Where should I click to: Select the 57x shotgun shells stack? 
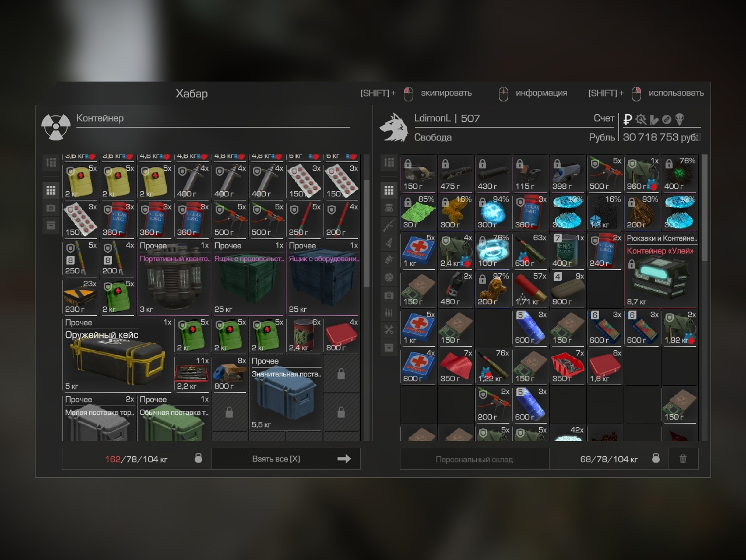tap(530, 289)
